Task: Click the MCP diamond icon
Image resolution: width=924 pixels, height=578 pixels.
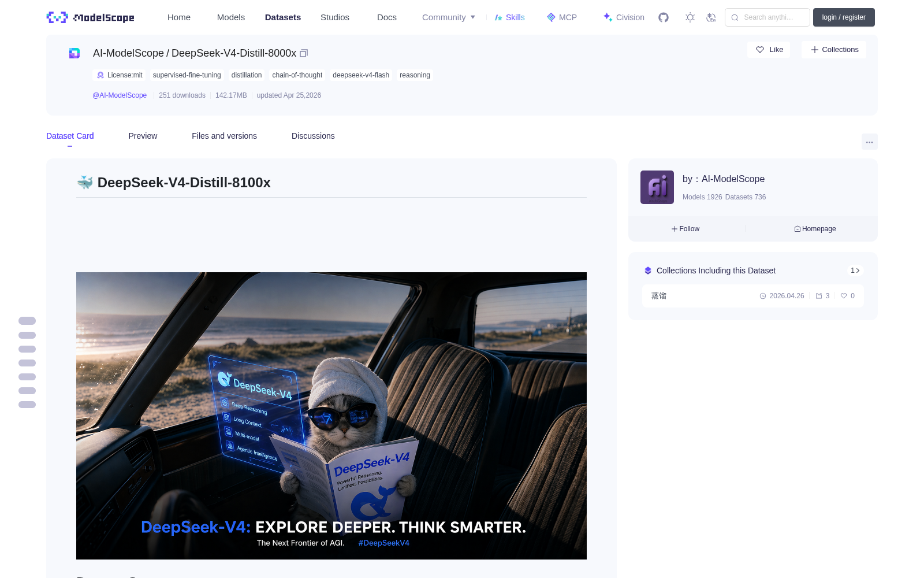Action: (x=551, y=17)
